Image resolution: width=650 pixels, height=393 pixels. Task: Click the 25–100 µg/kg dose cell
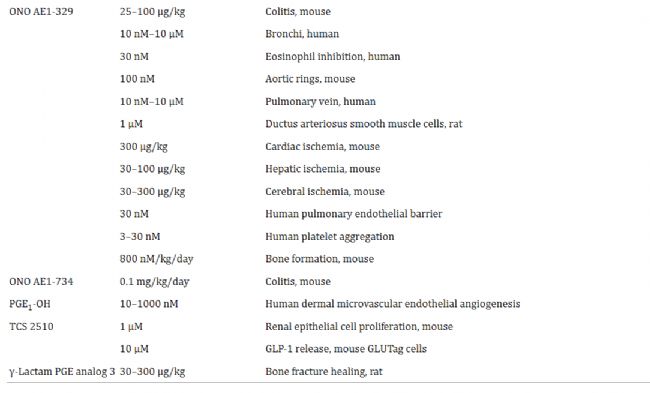tap(153, 12)
